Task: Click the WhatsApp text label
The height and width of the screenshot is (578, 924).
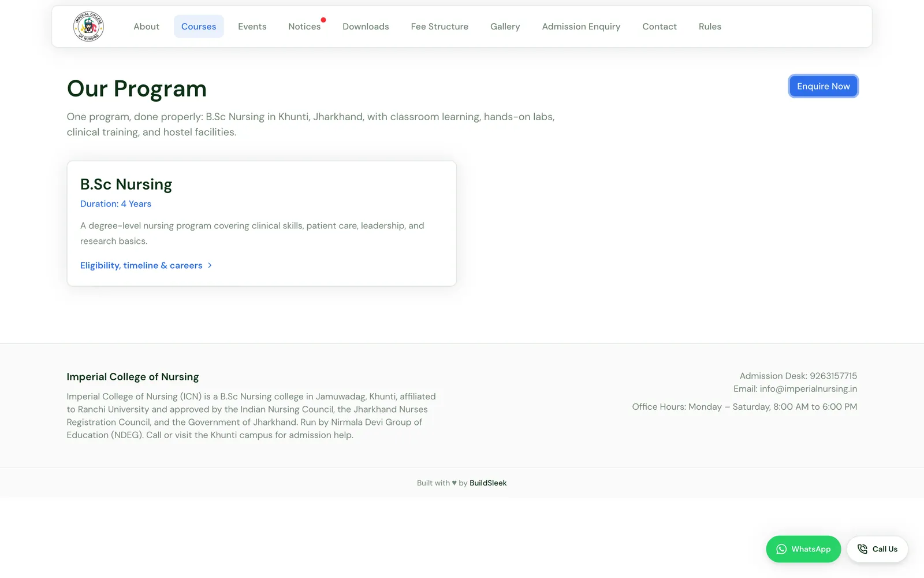Action: click(x=811, y=549)
